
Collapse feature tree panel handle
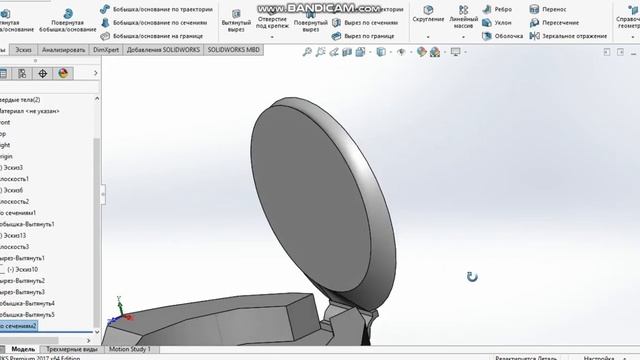[x=103, y=194]
